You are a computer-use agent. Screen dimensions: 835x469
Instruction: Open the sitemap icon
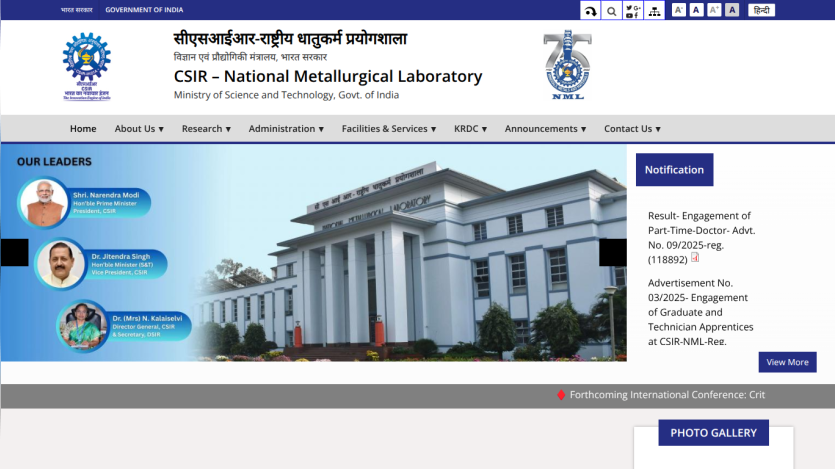click(654, 11)
